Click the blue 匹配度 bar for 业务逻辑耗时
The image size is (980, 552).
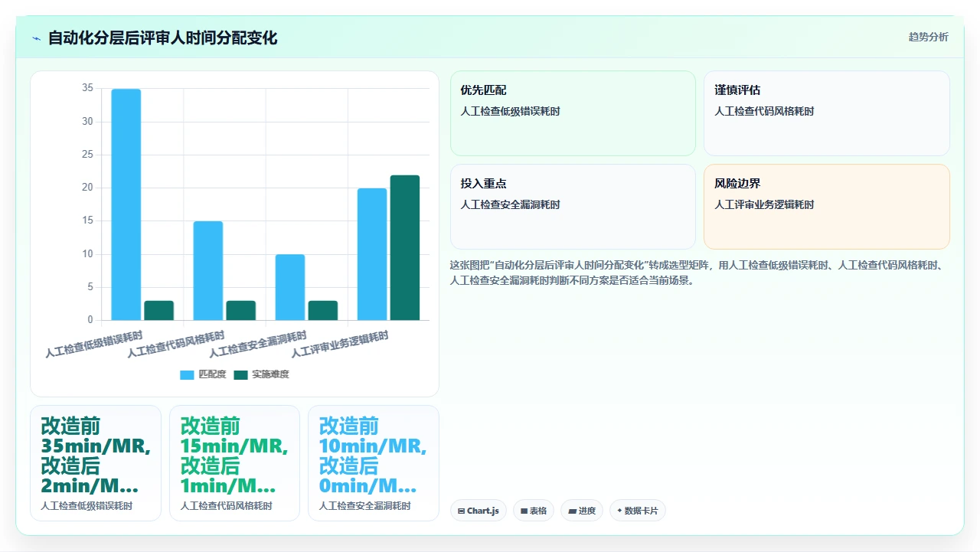pos(372,254)
